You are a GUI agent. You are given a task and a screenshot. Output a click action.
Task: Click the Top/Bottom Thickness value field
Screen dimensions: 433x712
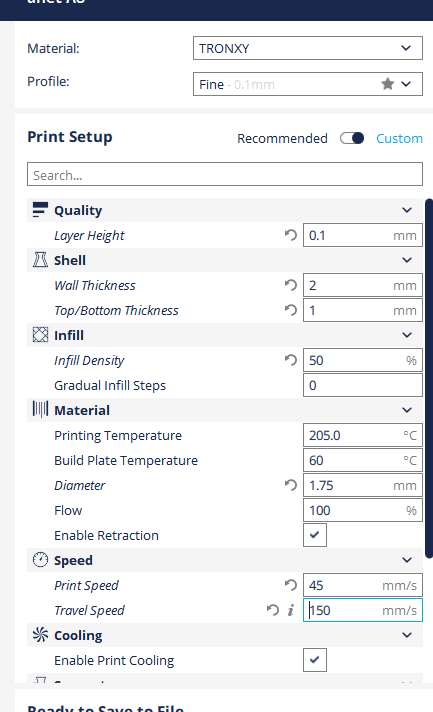[363, 310]
